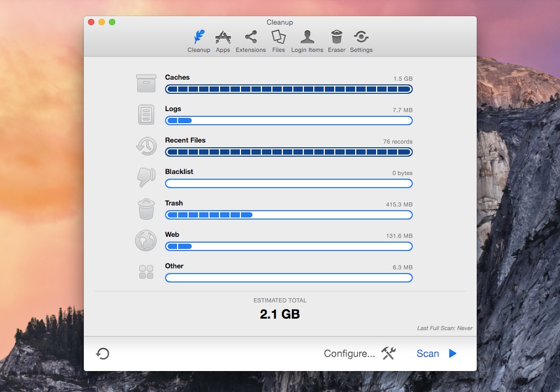The width and height of the screenshot is (560, 392).
Task: Open the Settings tab
Action: (x=361, y=41)
